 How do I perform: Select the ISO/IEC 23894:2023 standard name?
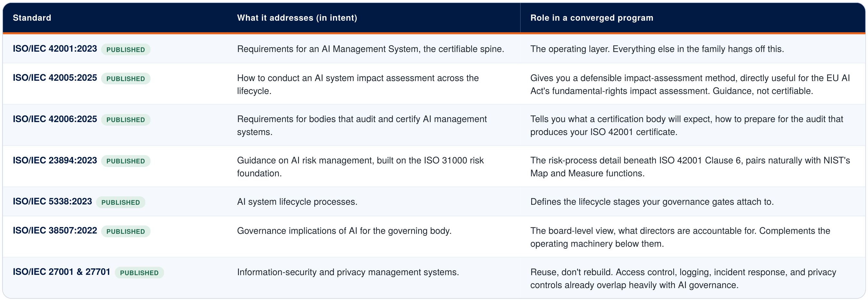[x=55, y=161]
